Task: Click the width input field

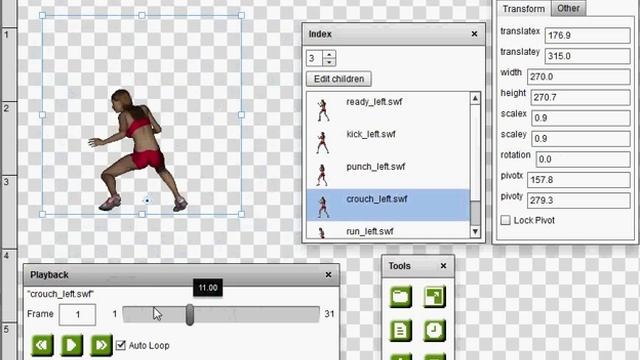Action: click(579, 77)
